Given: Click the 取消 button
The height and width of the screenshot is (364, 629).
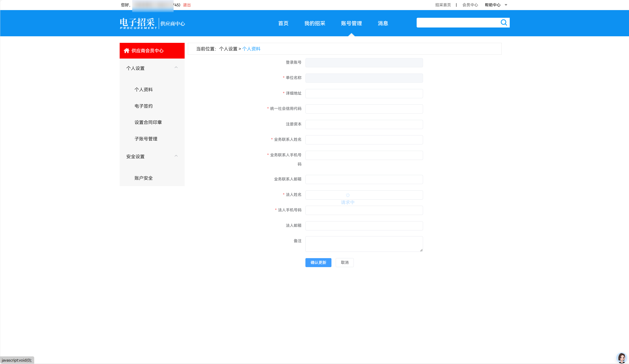Looking at the screenshot, I should tap(344, 263).
